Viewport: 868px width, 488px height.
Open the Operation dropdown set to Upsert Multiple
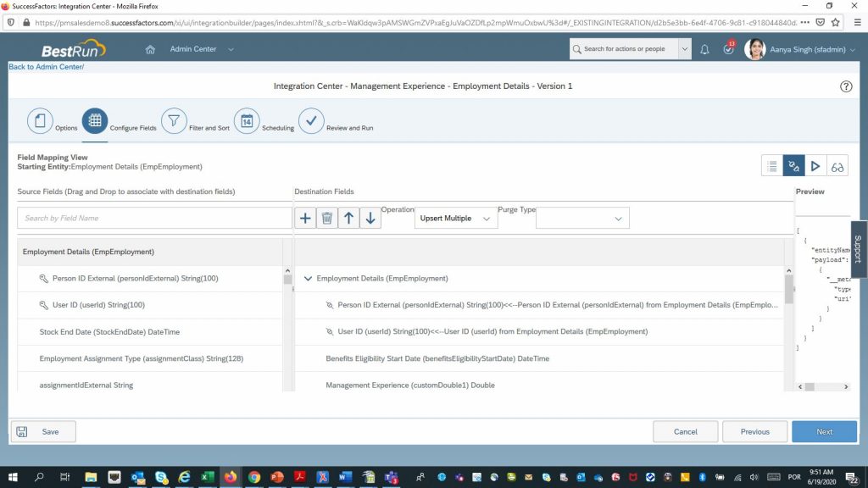click(x=455, y=219)
